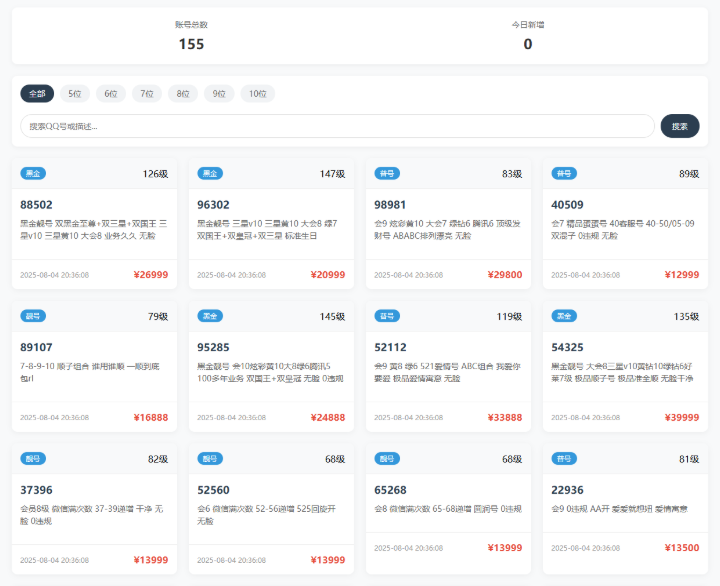Click the 145级 level label
This screenshot has width=720, height=586.
pos(332,316)
